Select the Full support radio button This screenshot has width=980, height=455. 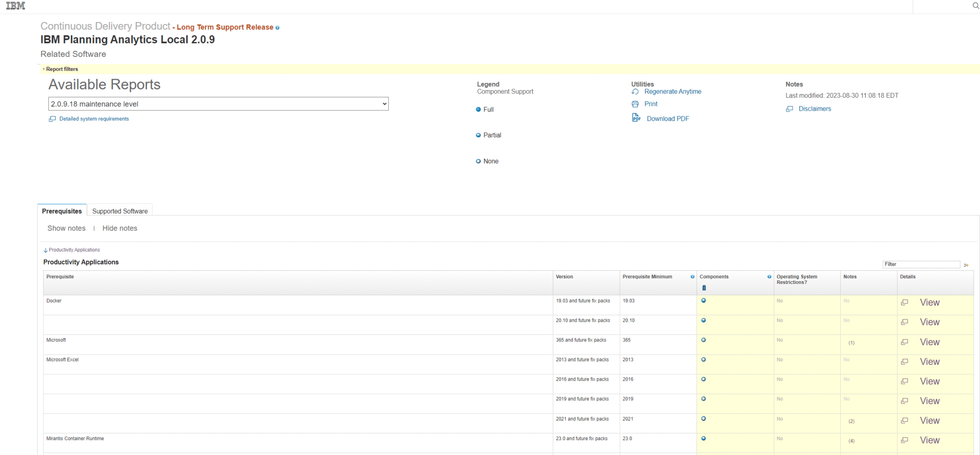point(478,109)
